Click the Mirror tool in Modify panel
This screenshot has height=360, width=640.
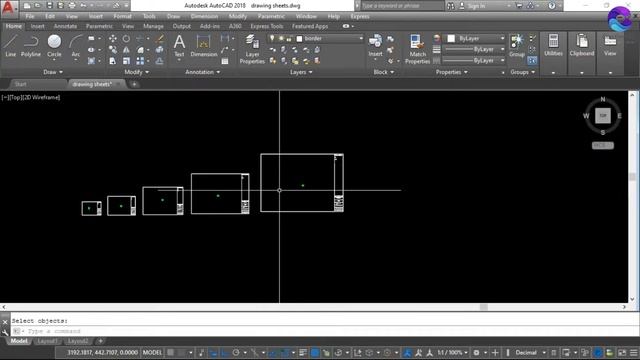click(x=126, y=50)
